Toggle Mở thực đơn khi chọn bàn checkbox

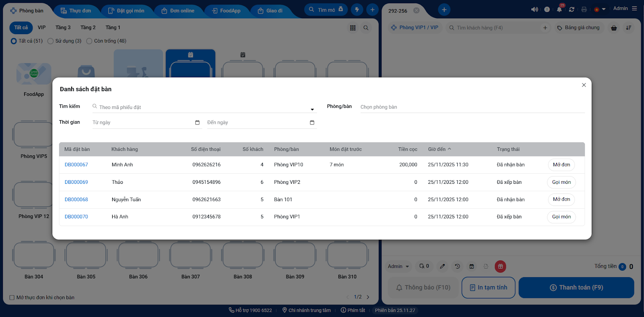(x=12, y=298)
